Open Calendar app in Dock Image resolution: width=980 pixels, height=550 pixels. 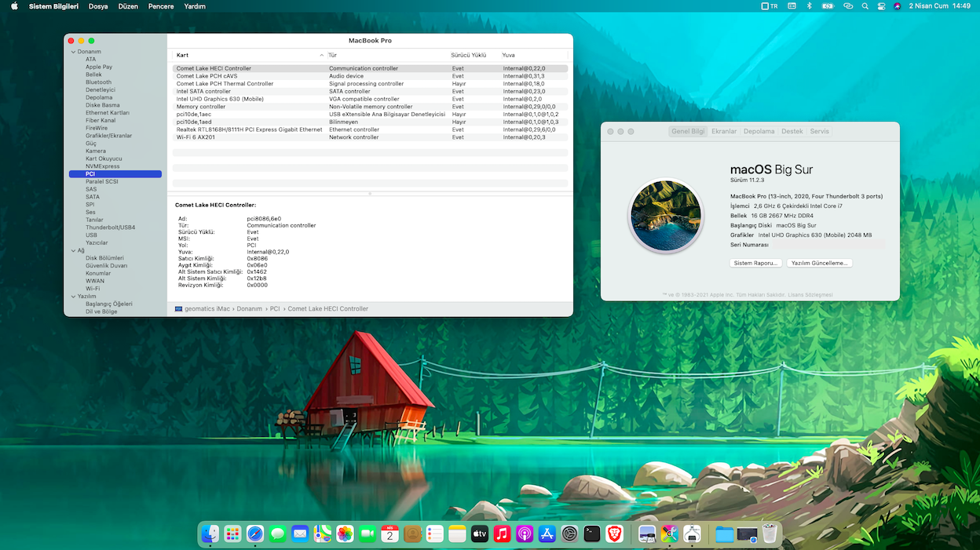tap(390, 534)
